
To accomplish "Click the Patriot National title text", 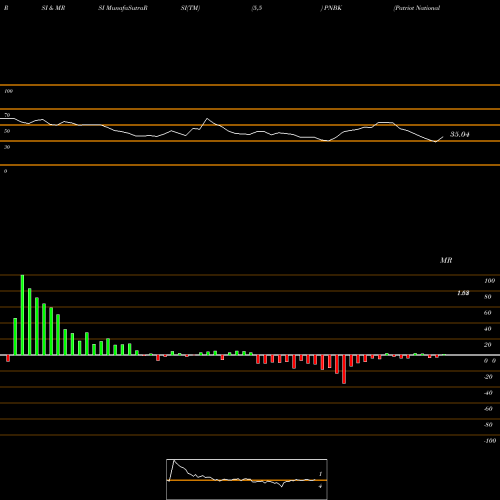I will [x=417, y=8].
